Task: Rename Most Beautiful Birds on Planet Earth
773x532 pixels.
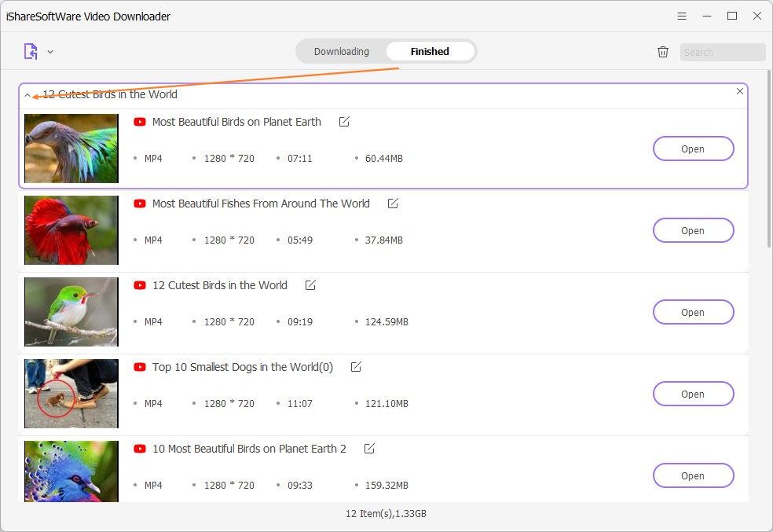Action: click(x=344, y=122)
